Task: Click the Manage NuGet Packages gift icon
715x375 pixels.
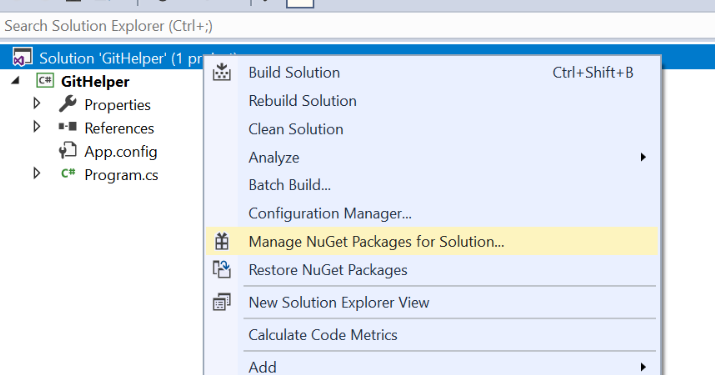Action: tap(222, 241)
